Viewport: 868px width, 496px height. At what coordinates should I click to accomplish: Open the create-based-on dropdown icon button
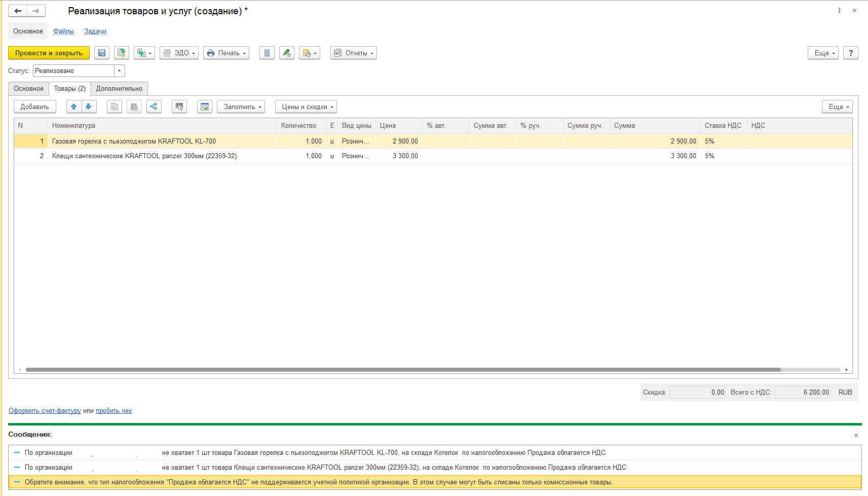(x=144, y=53)
